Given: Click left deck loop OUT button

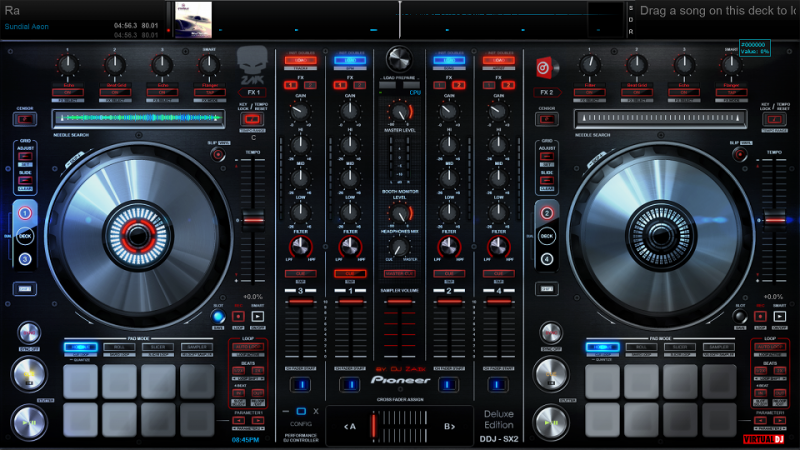Looking at the screenshot, I should (258, 393).
